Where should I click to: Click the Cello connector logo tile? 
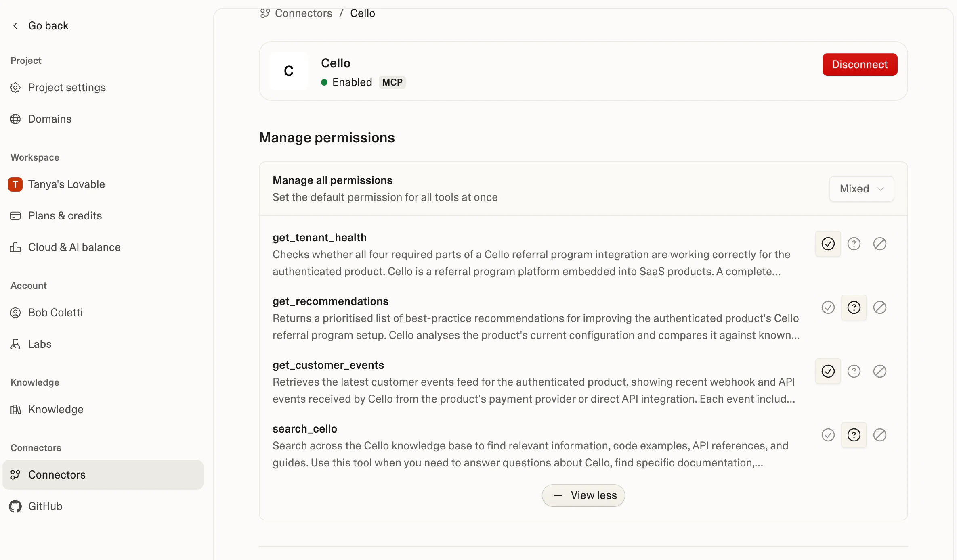(288, 71)
